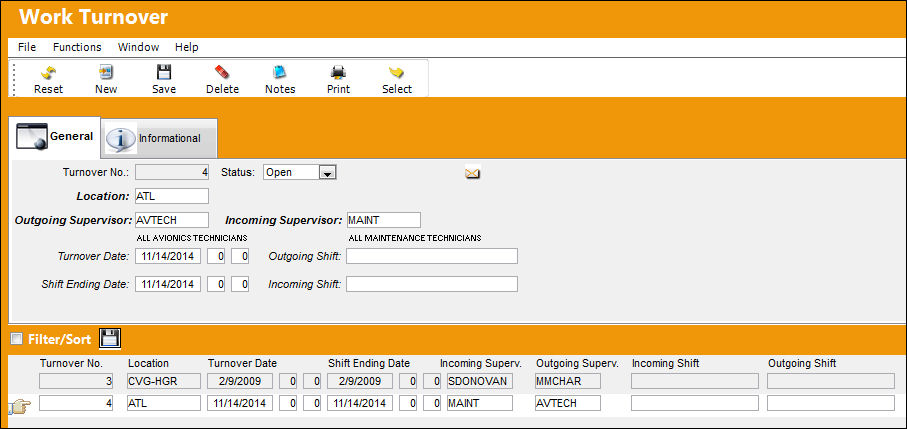Screen dimensions: 907x429
Task: Click the MMCHAR outgoing supervisor cell
Action: tap(568, 381)
